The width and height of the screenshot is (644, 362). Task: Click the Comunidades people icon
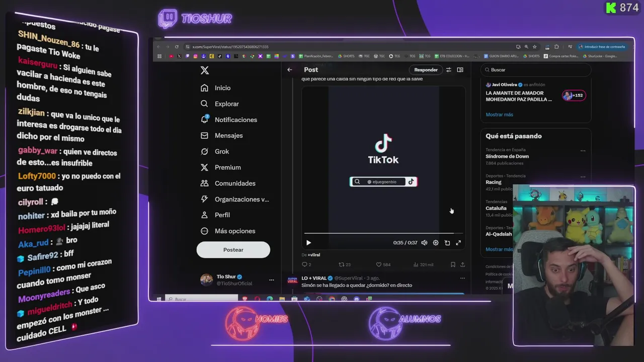click(204, 184)
